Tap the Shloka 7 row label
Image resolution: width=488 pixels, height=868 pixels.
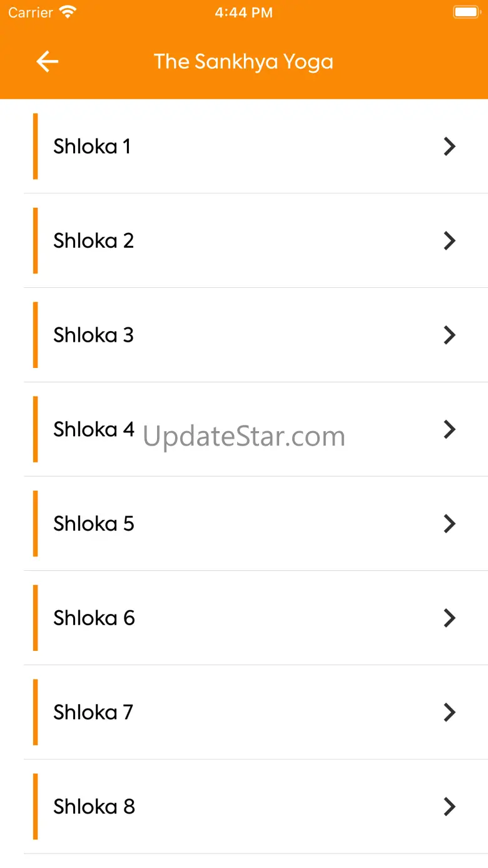[x=93, y=712]
